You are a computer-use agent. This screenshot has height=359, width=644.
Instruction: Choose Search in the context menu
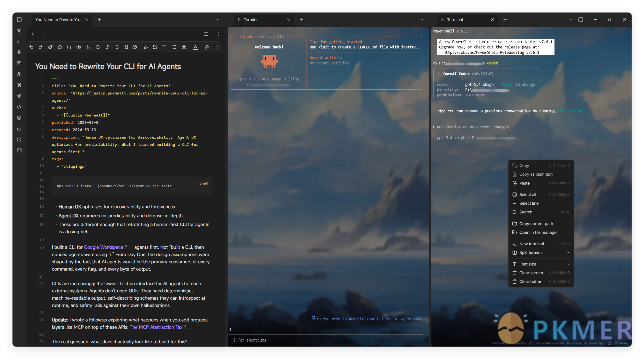pos(541,212)
